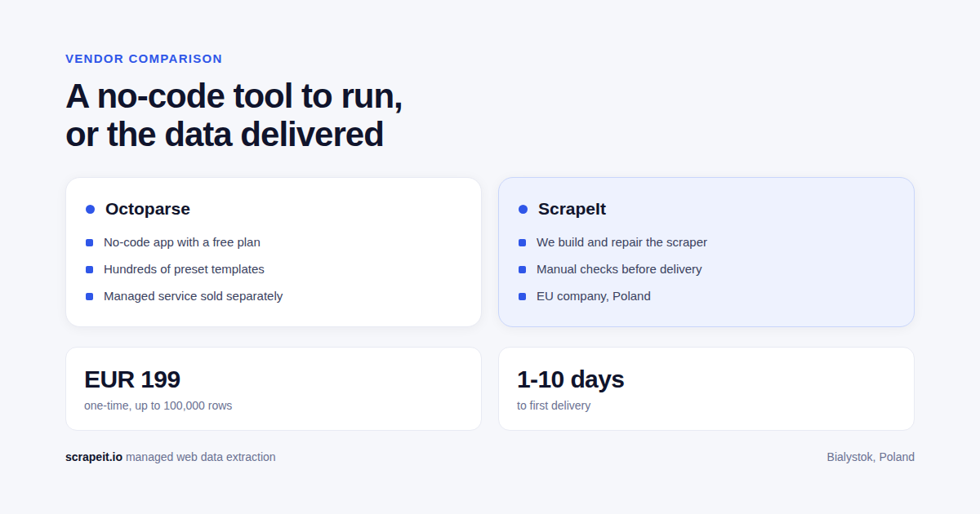
Task: Click the round dot beside Octoparse
Action: tap(90, 210)
